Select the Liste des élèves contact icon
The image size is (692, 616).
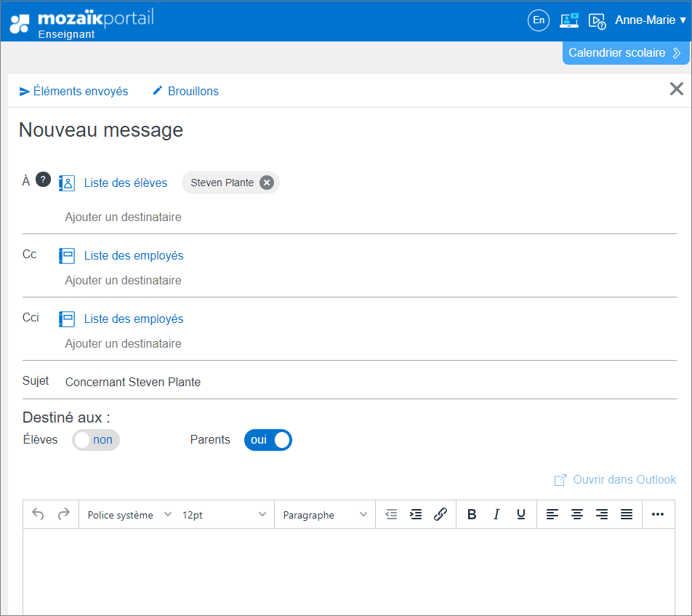(x=66, y=183)
